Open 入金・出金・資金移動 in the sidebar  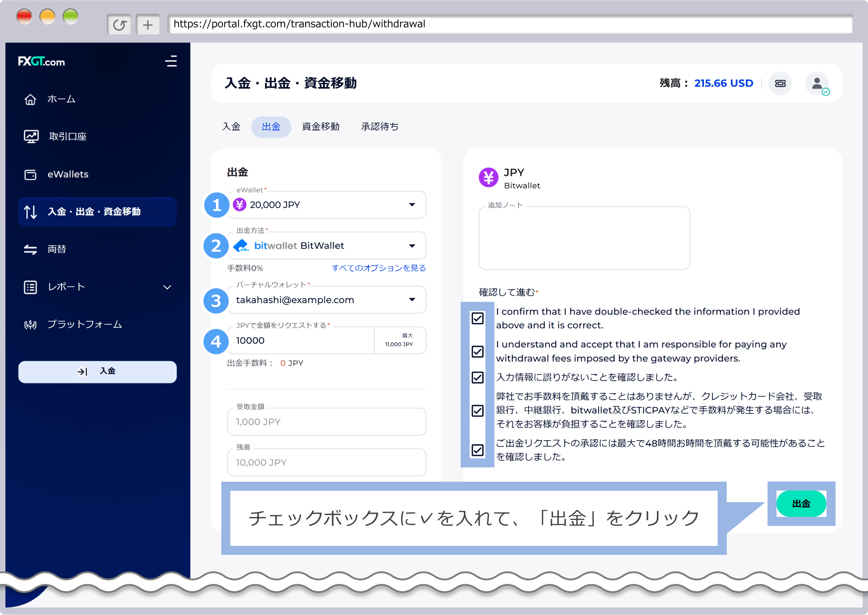click(97, 211)
